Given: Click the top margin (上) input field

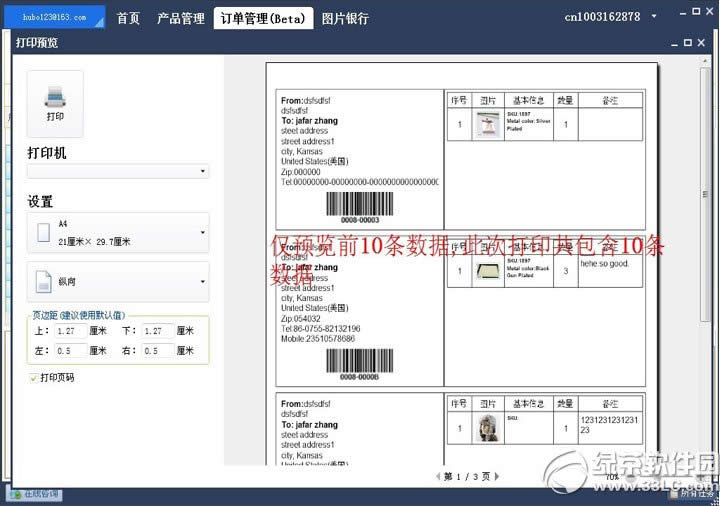Looking at the screenshot, I should pos(76,331).
